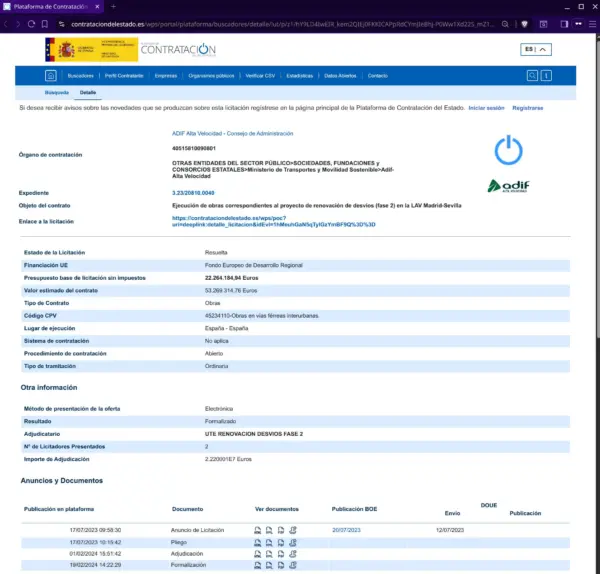Image resolution: width=600 pixels, height=574 pixels.
Task: Go forward in browser history
Action: click(x=18, y=24)
